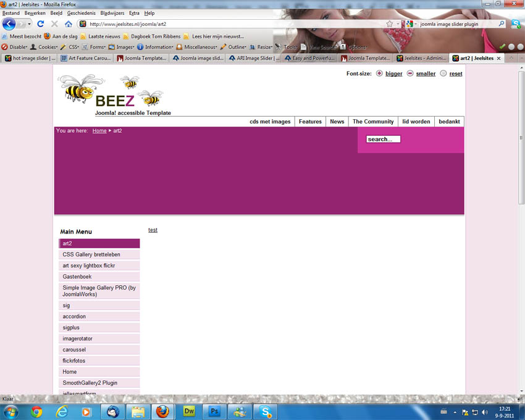Open the Features page link
Image resolution: width=525 pixels, height=420 pixels.
pos(310,122)
